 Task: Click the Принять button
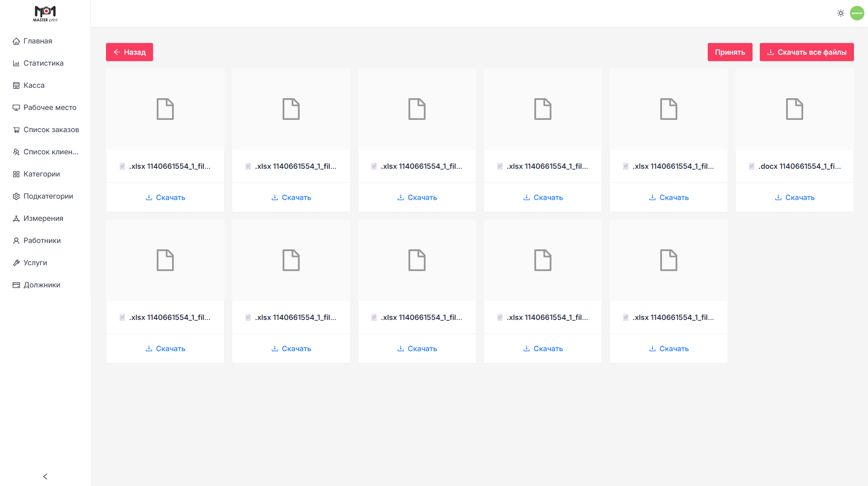click(729, 52)
